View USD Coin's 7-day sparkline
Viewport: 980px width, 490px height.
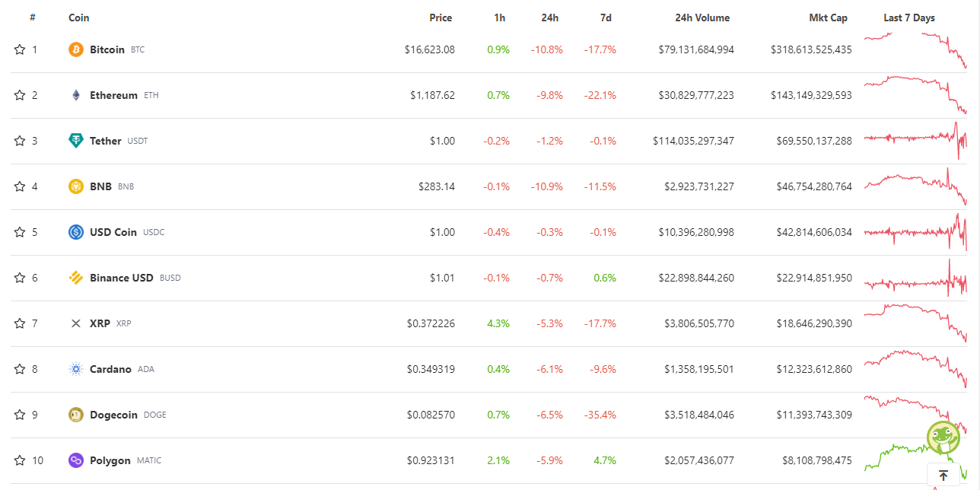(915, 231)
